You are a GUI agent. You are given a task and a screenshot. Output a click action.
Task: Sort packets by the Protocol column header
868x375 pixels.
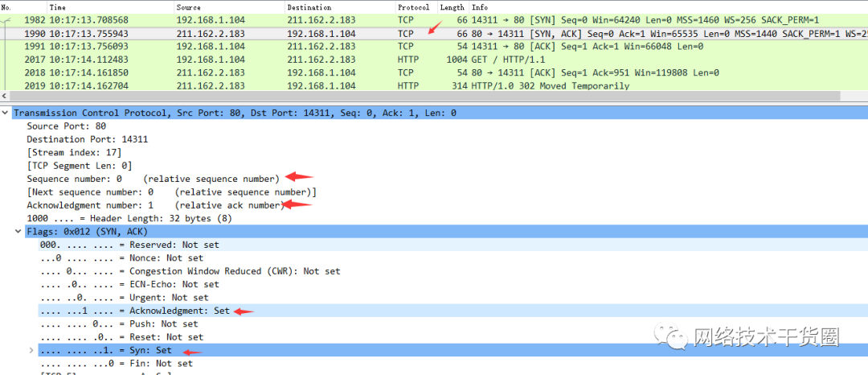click(416, 7)
